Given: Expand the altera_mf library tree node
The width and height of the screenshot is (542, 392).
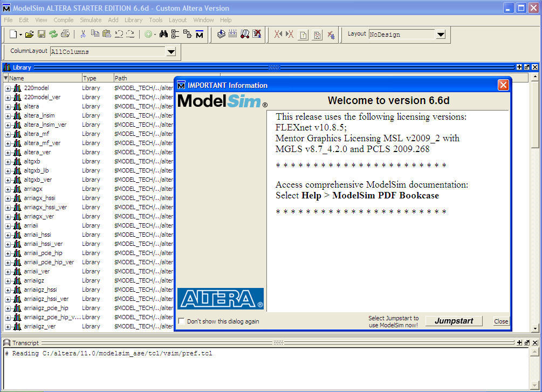Looking at the screenshot, I should [8, 134].
